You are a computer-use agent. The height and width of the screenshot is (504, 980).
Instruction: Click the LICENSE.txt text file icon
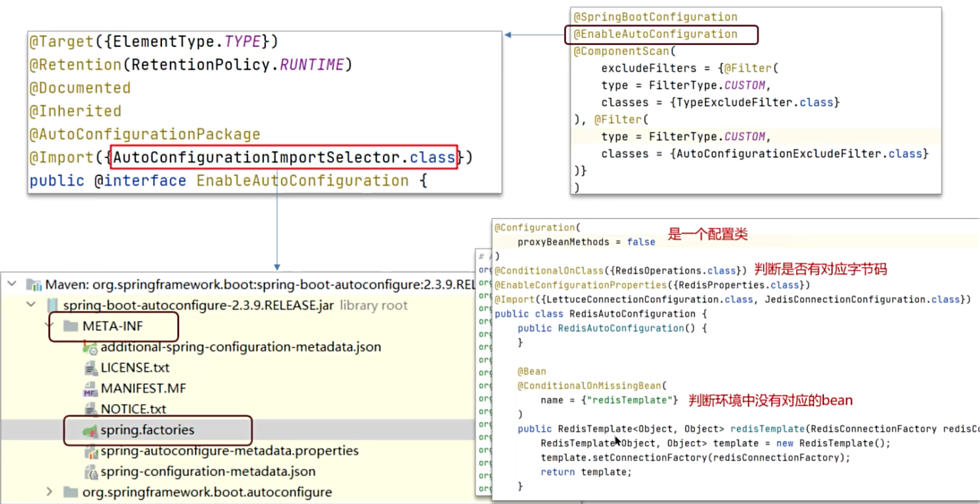click(91, 368)
